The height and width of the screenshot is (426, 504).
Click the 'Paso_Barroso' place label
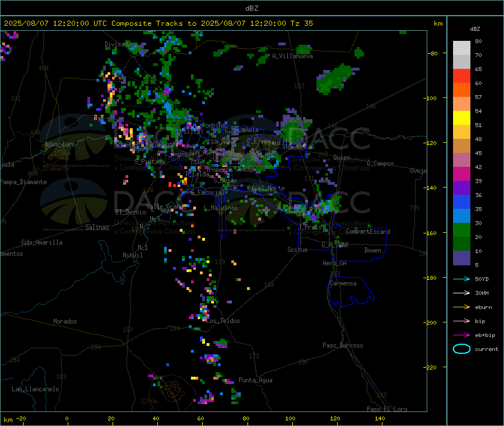click(343, 345)
